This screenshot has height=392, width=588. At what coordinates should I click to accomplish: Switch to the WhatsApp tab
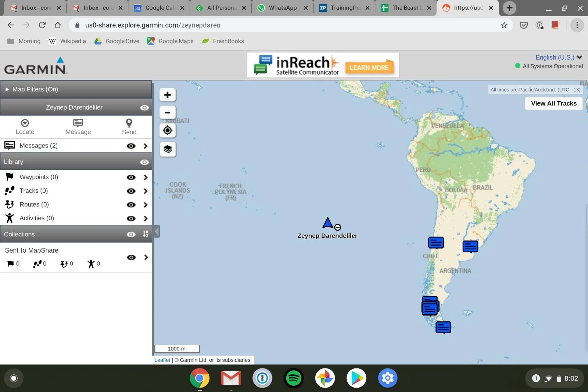(x=282, y=8)
